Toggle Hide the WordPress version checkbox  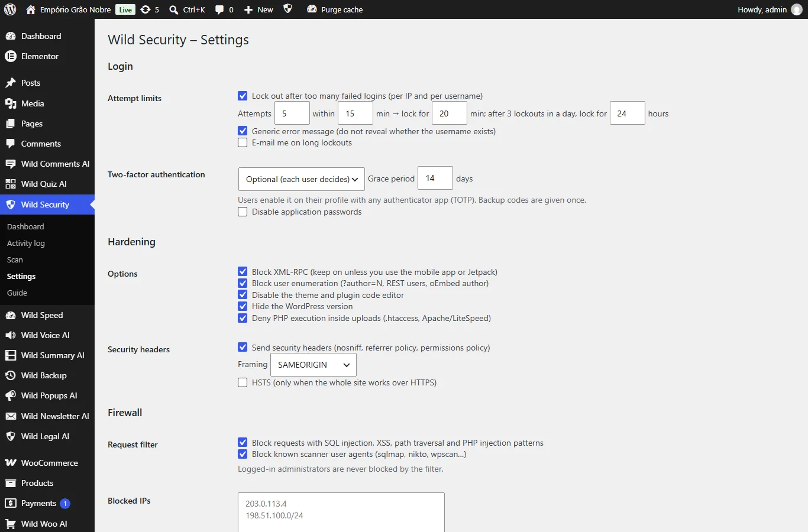pyautogui.click(x=243, y=306)
